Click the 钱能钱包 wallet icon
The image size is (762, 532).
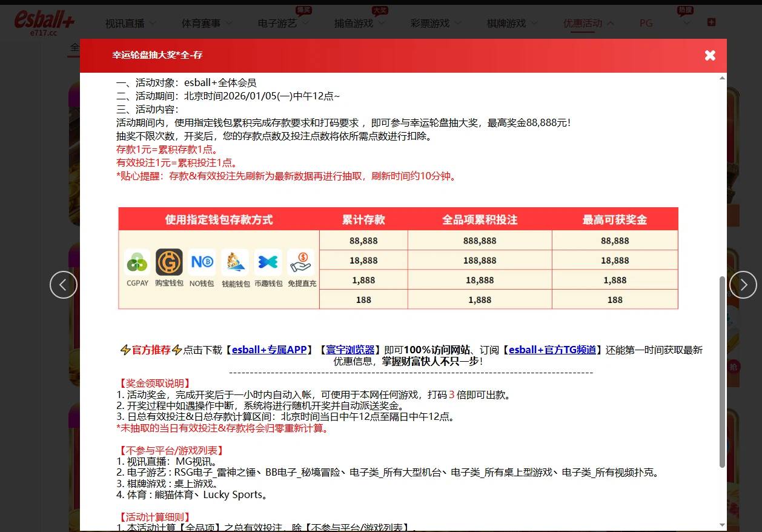235,263
